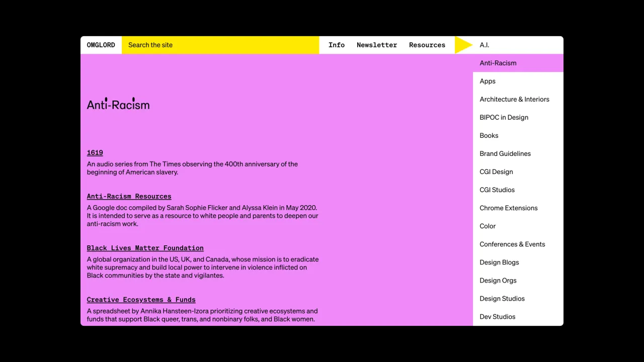Open the Creative Ecosystems & Funds link
Image resolution: width=644 pixels, height=362 pixels.
coord(141,300)
